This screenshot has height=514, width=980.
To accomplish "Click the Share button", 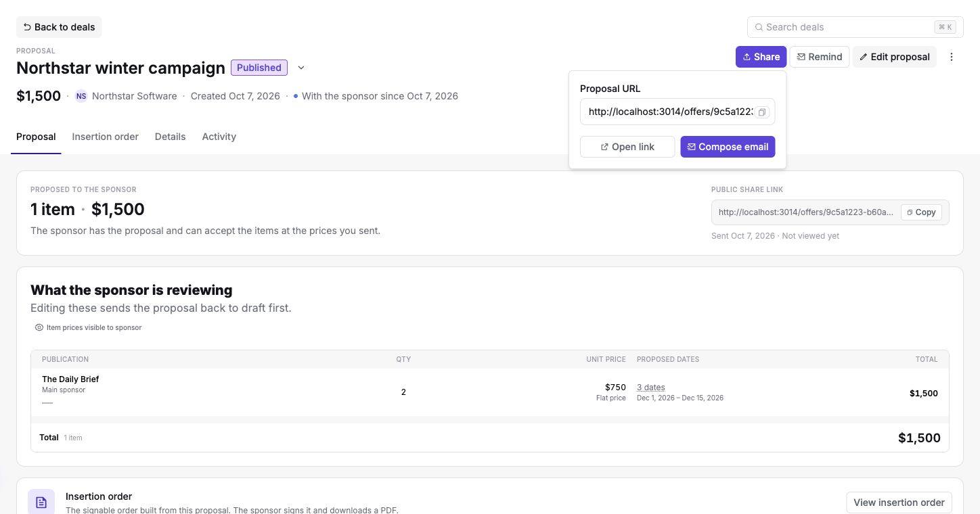I will point(761,57).
